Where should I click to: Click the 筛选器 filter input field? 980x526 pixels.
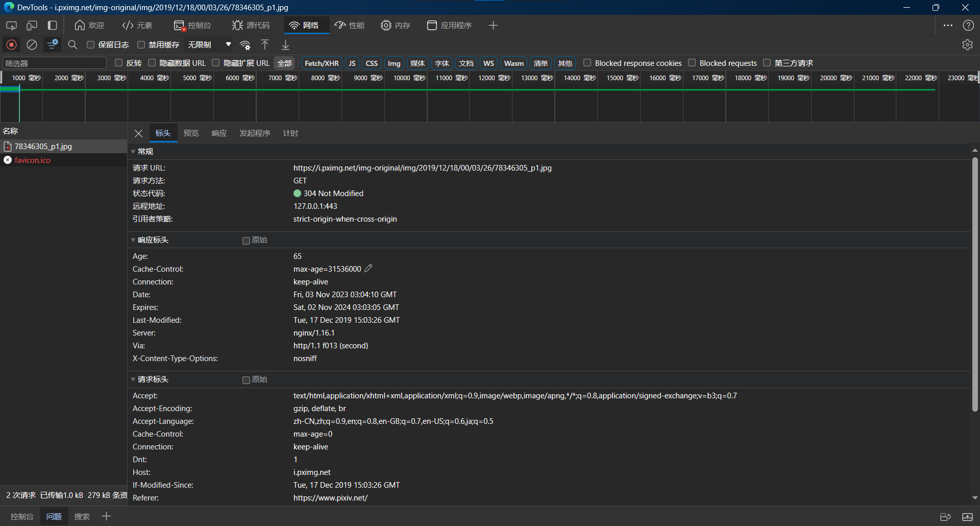54,63
